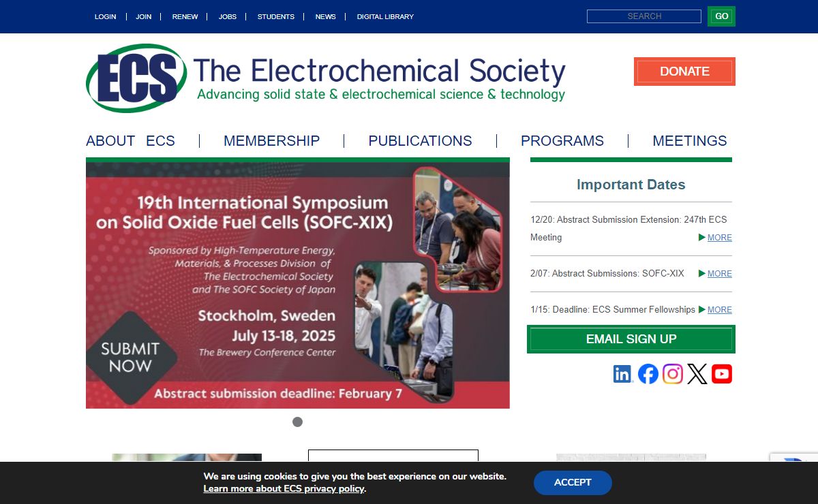
Task: Click the Renew link in top bar
Action: tap(185, 16)
